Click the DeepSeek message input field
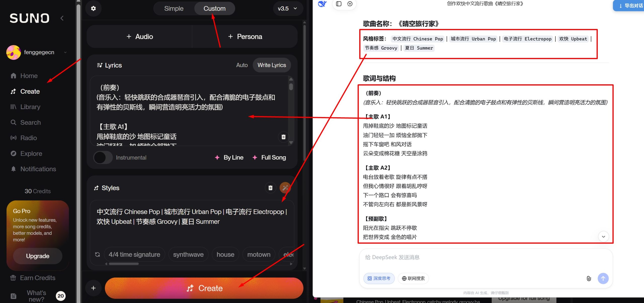This screenshot has width=644, height=303. tap(486, 258)
